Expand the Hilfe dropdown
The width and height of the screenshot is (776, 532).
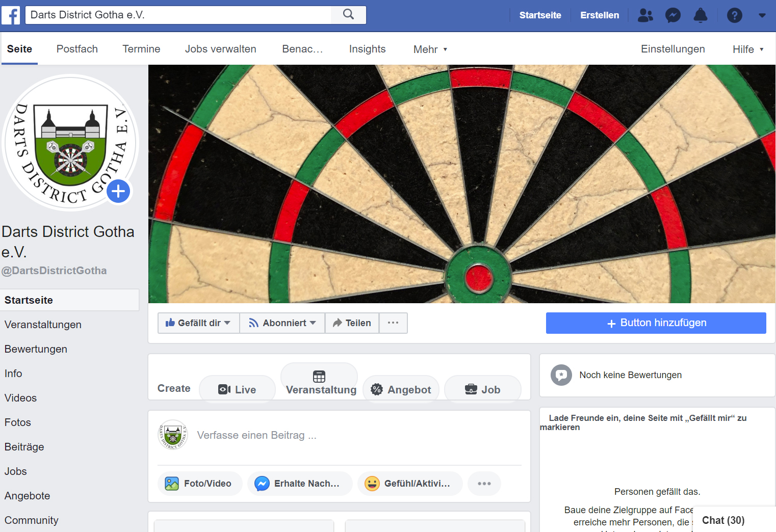click(x=748, y=49)
